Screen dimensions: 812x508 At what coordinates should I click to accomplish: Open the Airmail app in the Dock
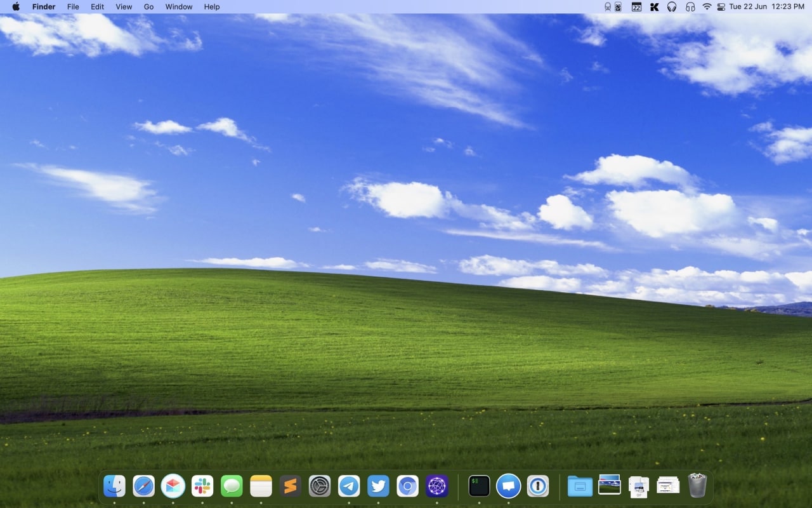pyautogui.click(x=173, y=486)
